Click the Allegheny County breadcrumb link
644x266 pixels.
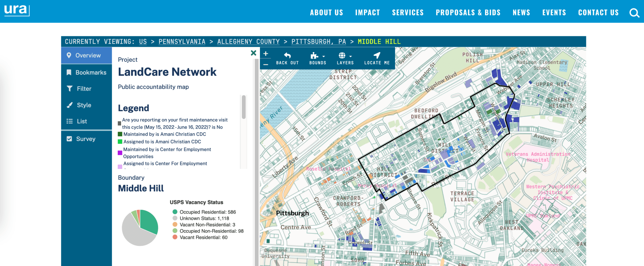tap(248, 42)
